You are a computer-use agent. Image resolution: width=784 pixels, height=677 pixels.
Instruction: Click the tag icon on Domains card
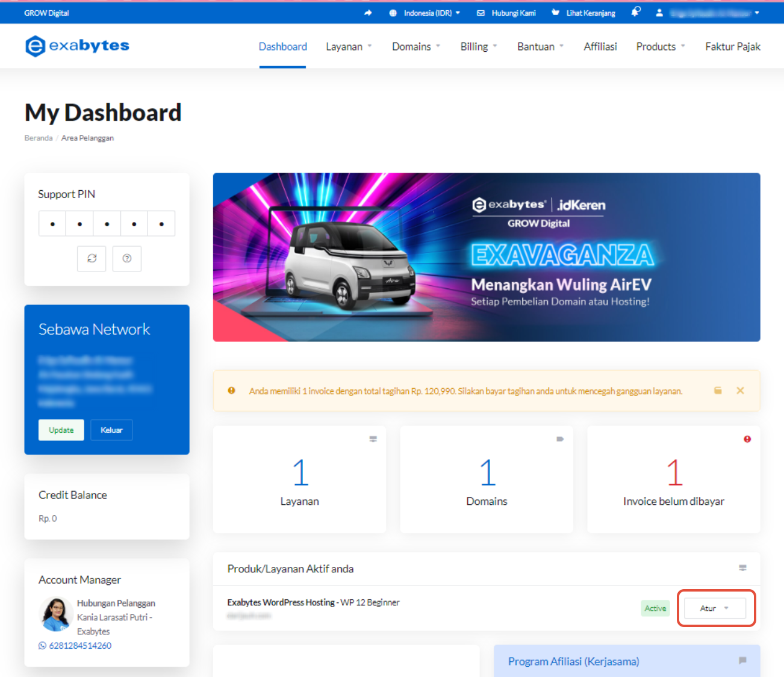[560, 439]
